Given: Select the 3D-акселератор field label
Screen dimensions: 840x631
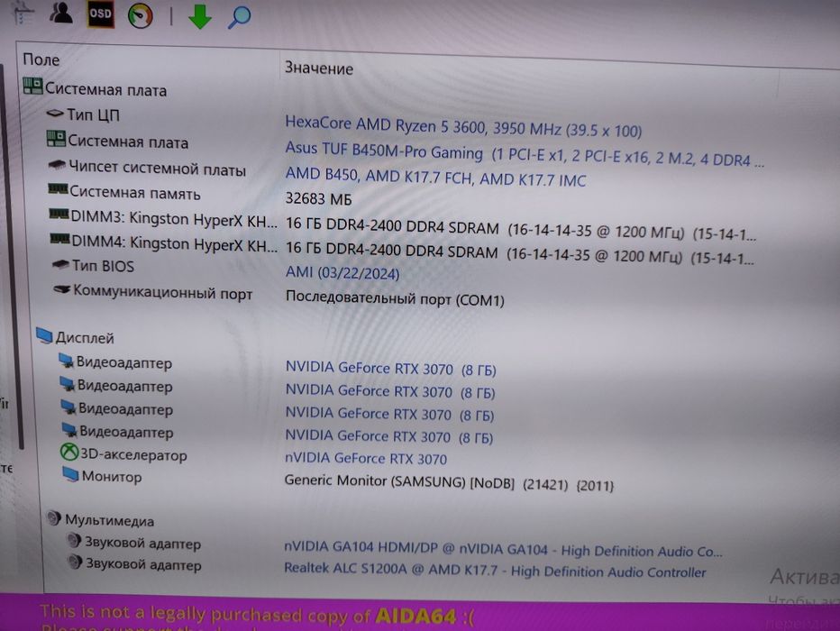Looking at the screenshot, I should tap(133, 455).
